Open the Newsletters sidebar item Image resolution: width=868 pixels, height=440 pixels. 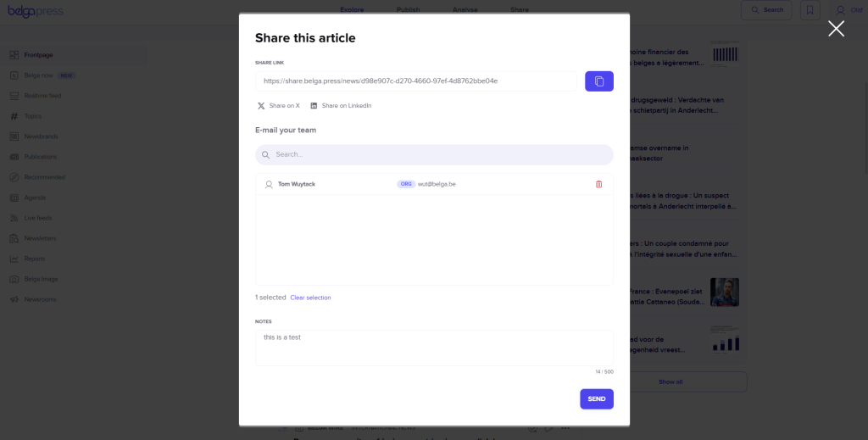[x=40, y=238]
